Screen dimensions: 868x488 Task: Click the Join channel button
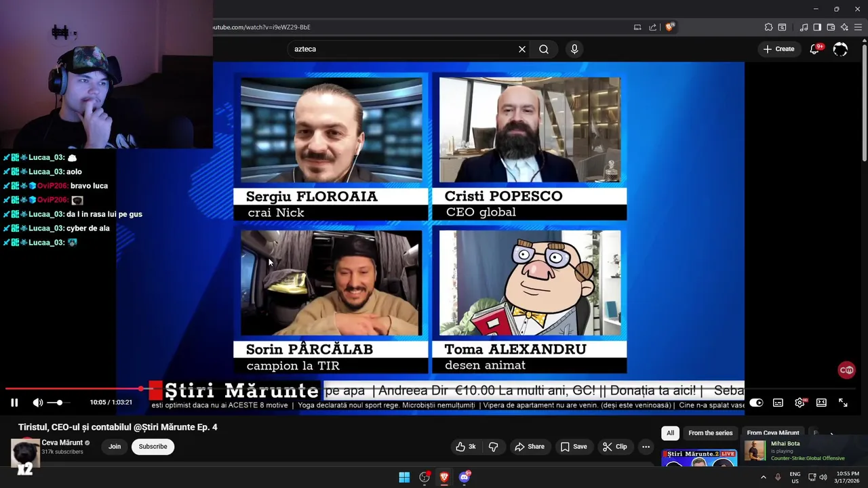pyautogui.click(x=115, y=447)
